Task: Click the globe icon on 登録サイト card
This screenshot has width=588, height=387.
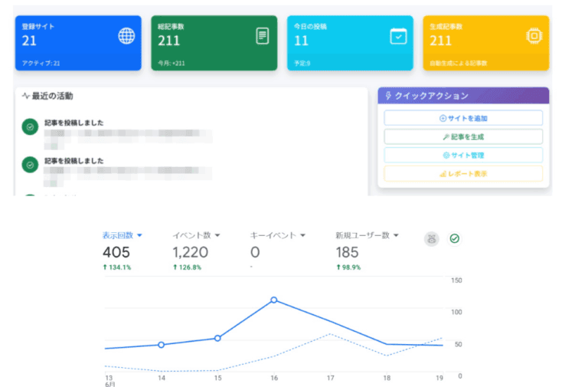Action: [126, 36]
